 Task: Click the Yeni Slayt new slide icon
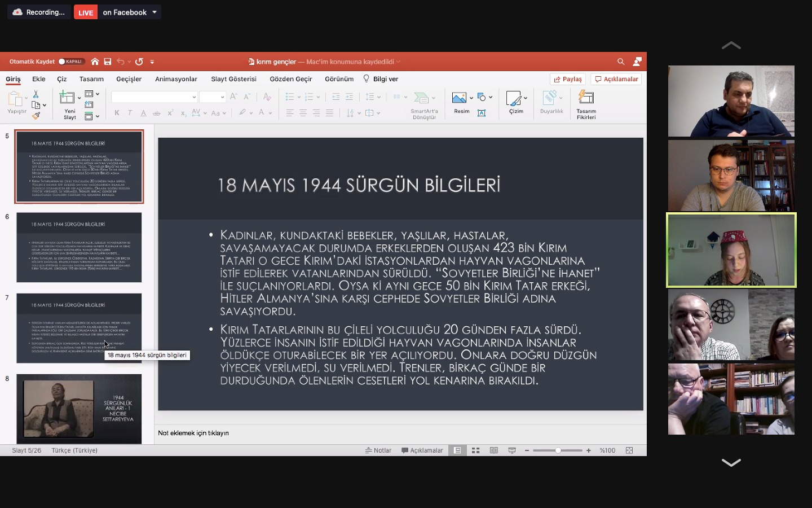click(x=68, y=98)
